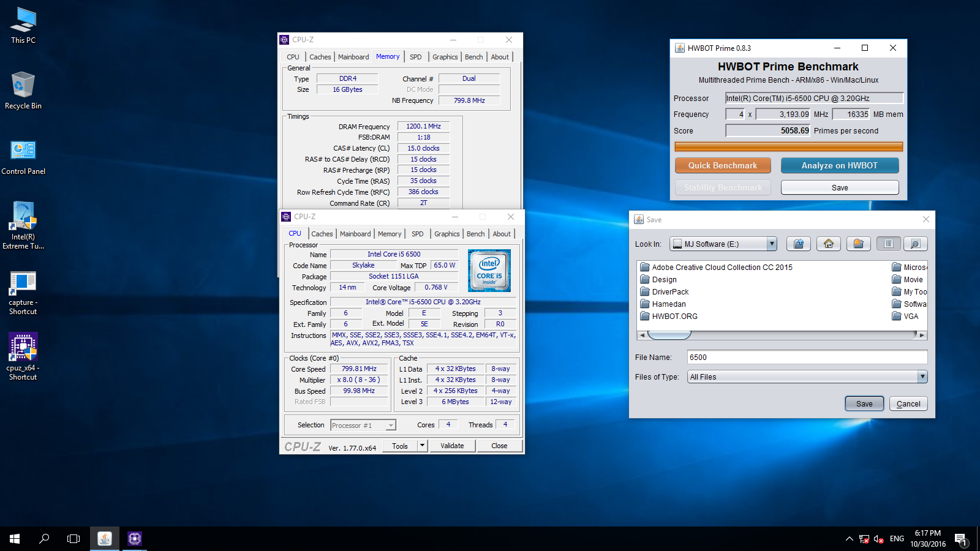Select the VGA folder
This screenshot has height=551, width=980.
point(905,316)
